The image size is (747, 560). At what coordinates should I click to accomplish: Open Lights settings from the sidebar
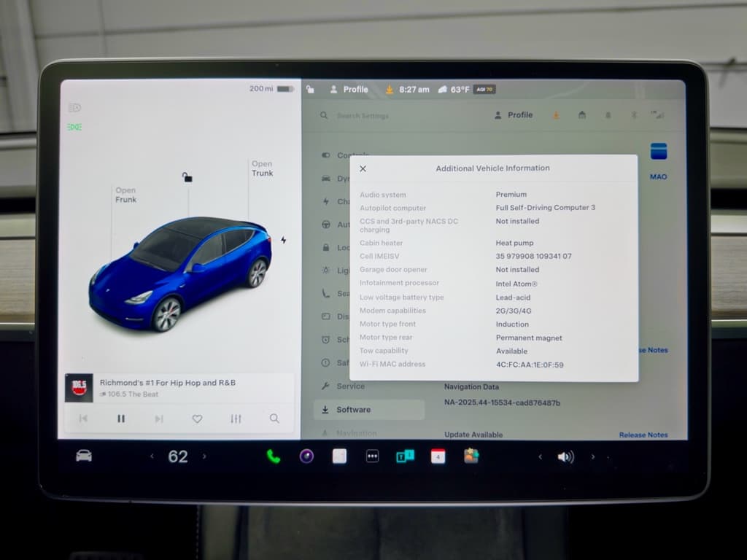point(325,270)
